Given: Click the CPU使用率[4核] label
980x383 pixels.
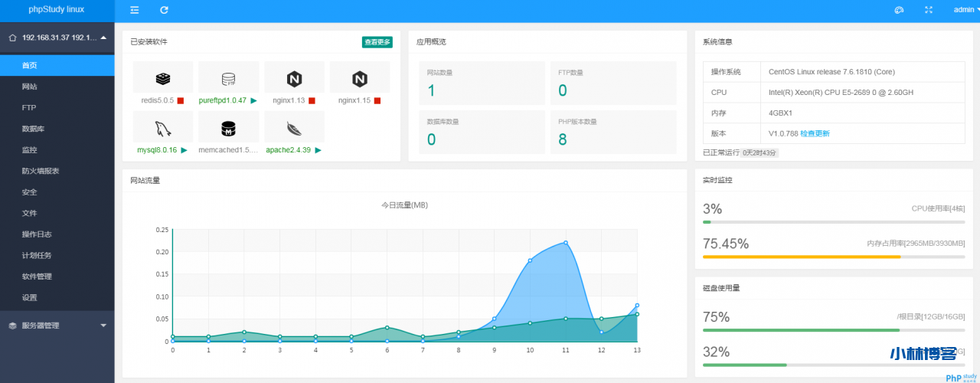Looking at the screenshot, I should (x=939, y=208).
